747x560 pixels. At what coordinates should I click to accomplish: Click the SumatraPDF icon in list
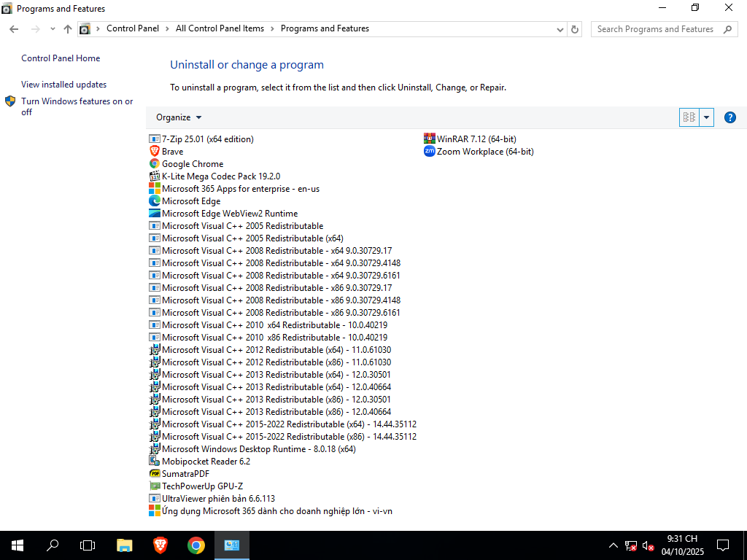tap(155, 474)
